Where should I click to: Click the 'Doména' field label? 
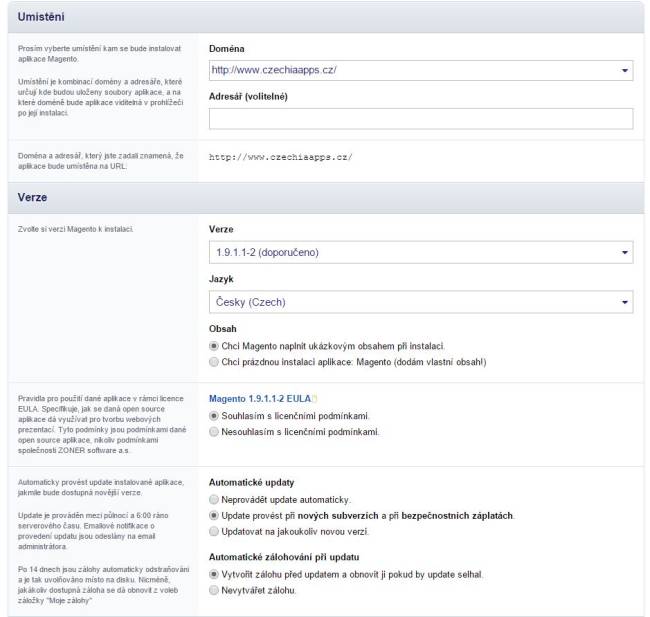(228, 48)
